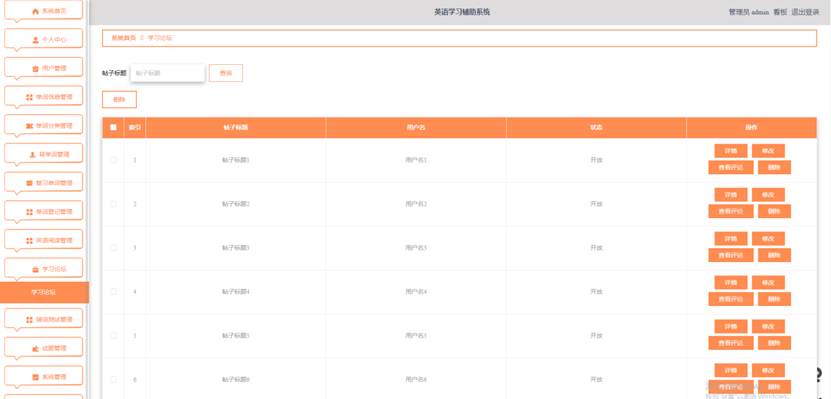Open 详情 for row 用户名5
831x399 pixels.
[731, 327]
